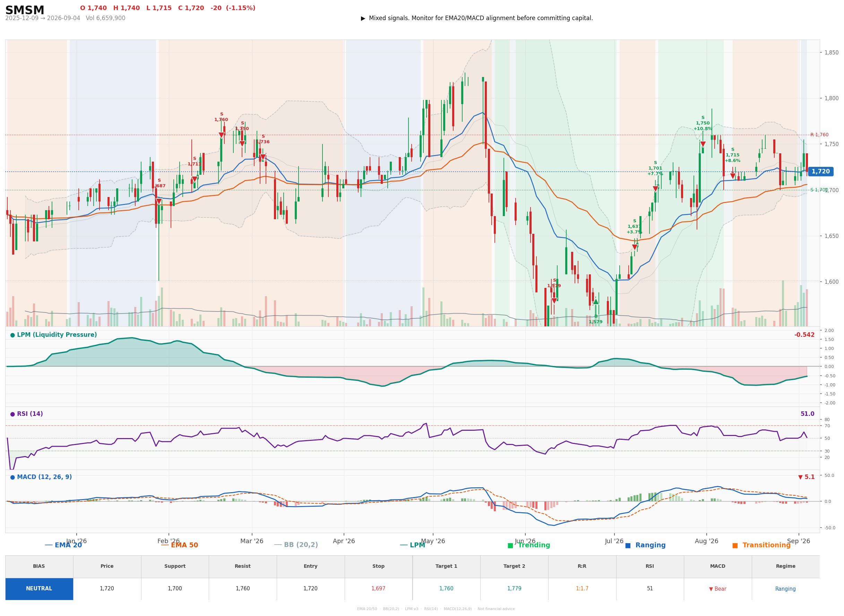Click the Mar '26 date axis label
The width and height of the screenshot is (844, 616).
coord(252,541)
